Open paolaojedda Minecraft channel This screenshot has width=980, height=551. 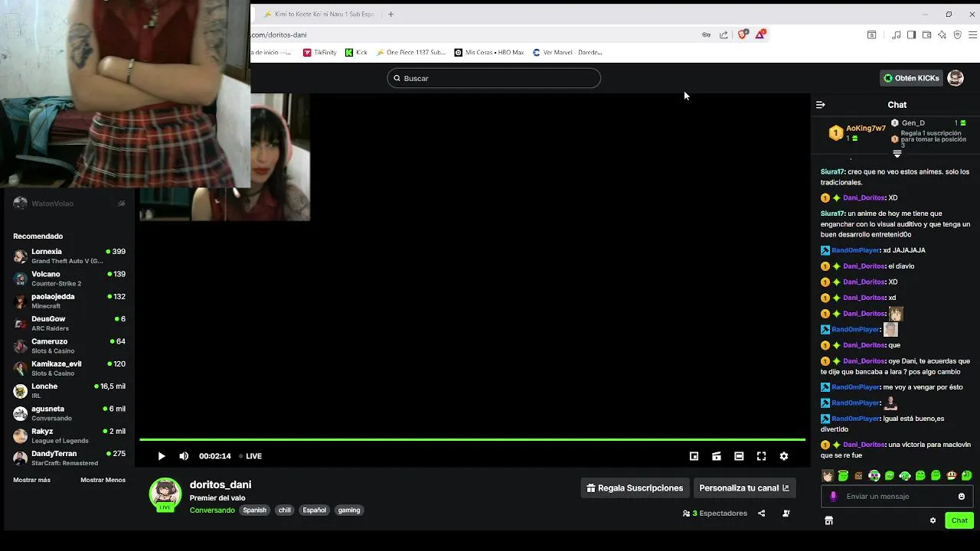[x=69, y=301]
